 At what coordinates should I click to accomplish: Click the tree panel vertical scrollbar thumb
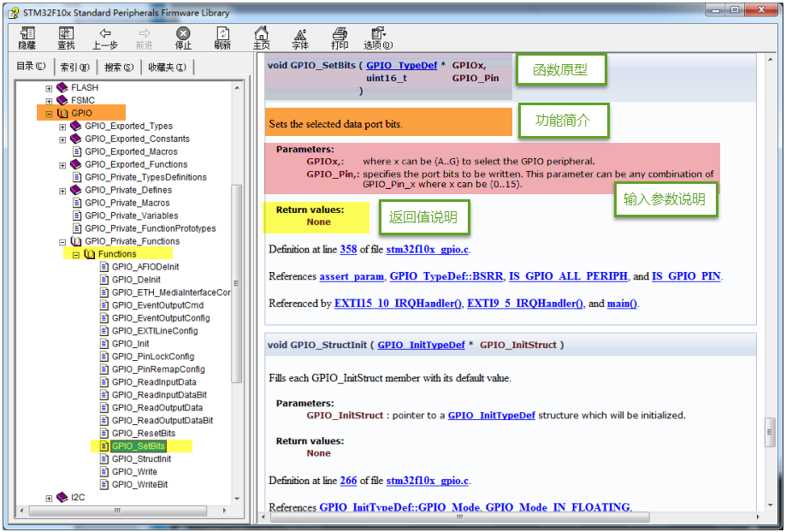click(x=237, y=283)
